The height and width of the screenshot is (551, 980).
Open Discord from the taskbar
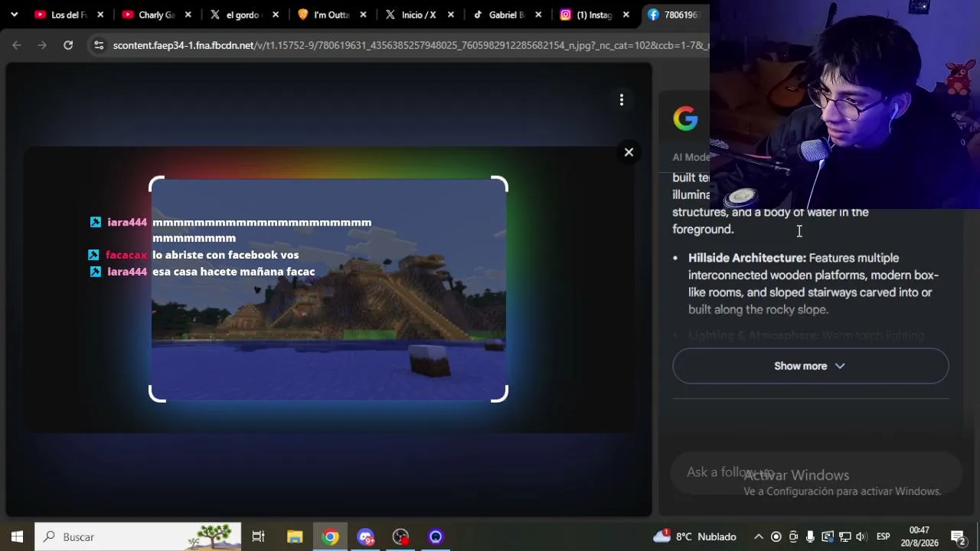click(366, 536)
